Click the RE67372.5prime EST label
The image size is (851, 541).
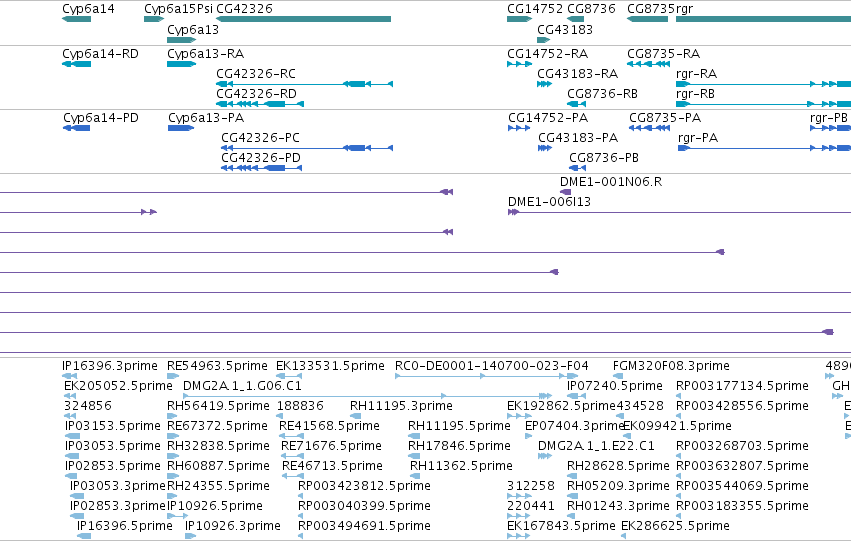point(217,426)
